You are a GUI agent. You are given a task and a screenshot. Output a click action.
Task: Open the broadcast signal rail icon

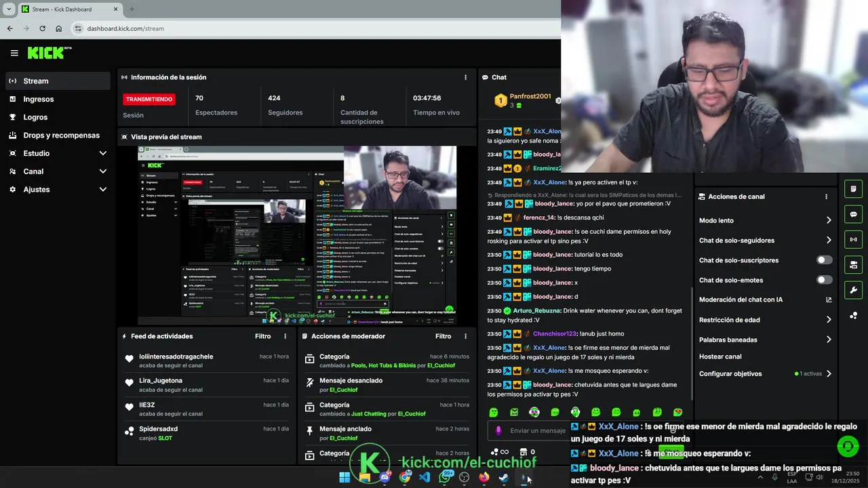[853, 239]
